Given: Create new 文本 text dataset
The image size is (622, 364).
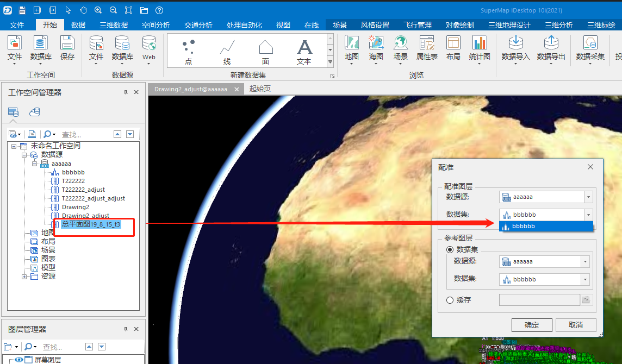Looking at the screenshot, I should pyautogui.click(x=304, y=52).
